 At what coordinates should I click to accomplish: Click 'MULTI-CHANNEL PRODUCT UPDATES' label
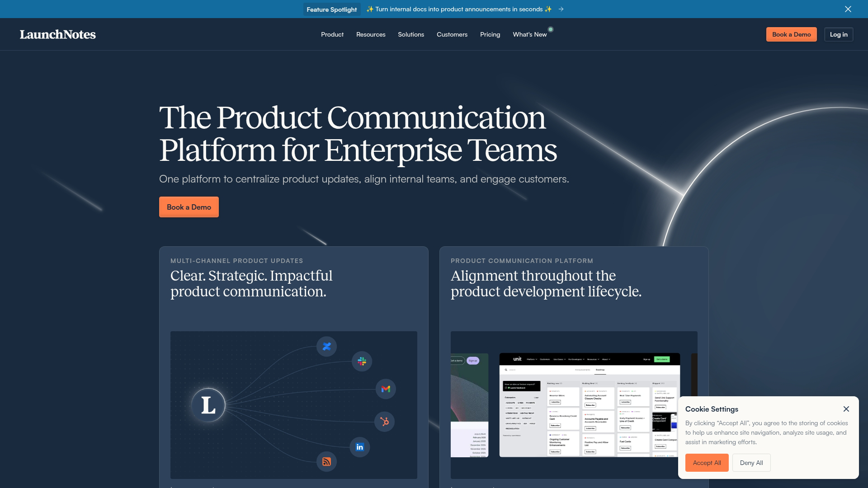tap(237, 261)
